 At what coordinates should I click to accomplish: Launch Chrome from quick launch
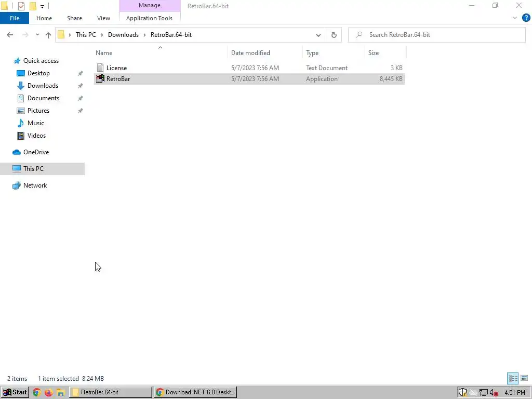(x=37, y=392)
